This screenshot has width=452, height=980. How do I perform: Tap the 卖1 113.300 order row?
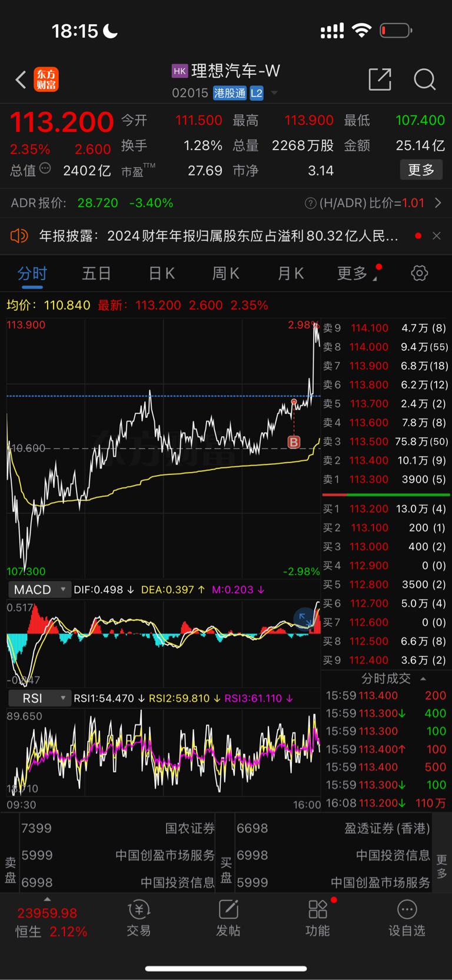(x=385, y=480)
